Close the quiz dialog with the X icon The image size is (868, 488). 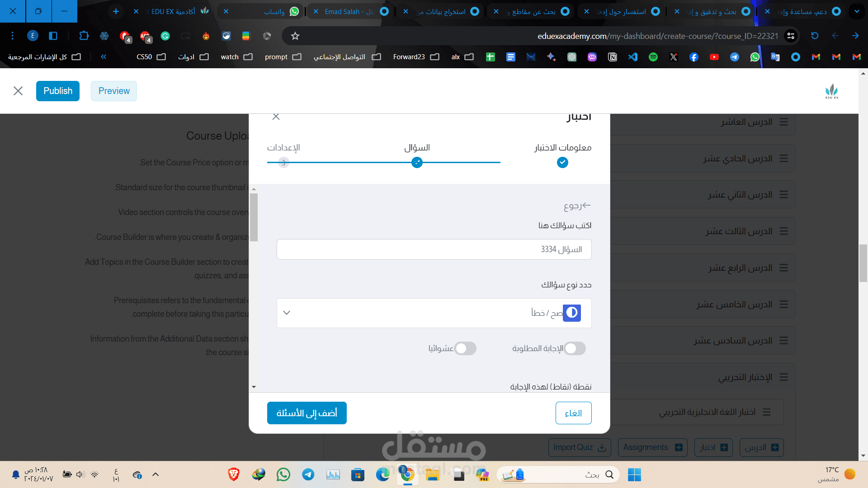tap(276, 117)
